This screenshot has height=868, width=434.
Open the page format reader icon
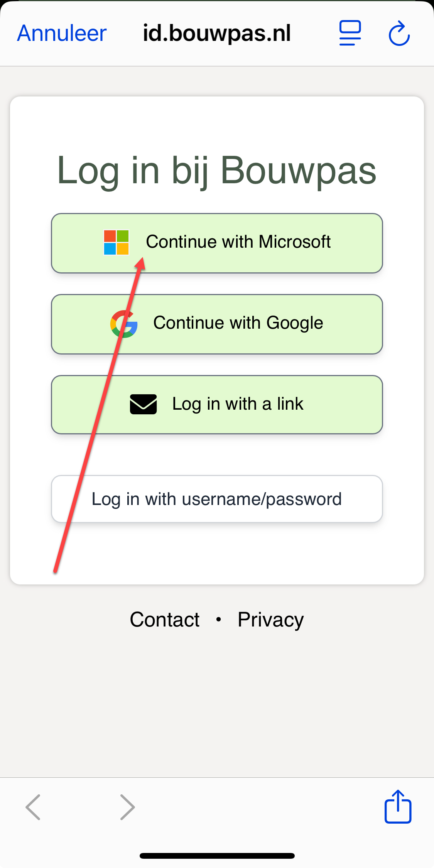click(x=350, y=33)
